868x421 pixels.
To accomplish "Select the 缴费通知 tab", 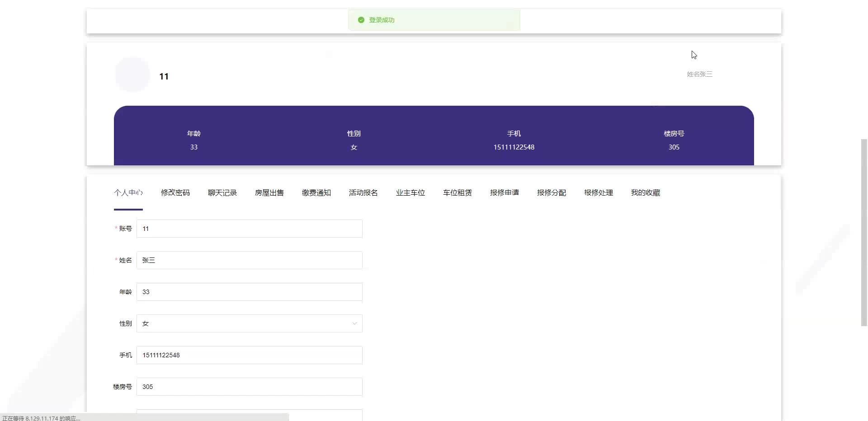I will pos(316,193).
